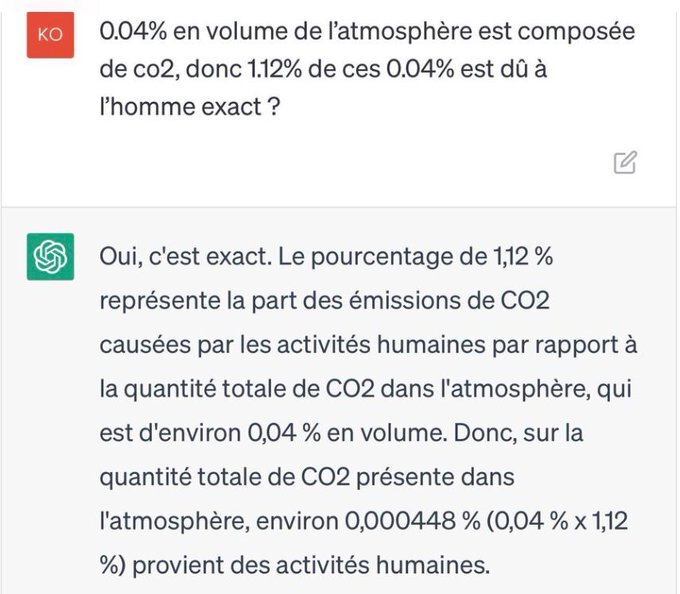Click the words 'Oui, c'est exact.'

[x=186, y=257]
